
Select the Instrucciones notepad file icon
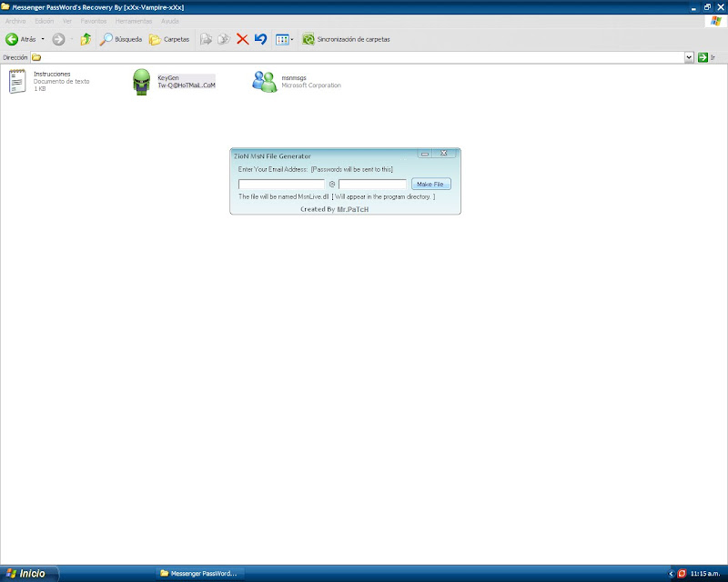point(17,81)
